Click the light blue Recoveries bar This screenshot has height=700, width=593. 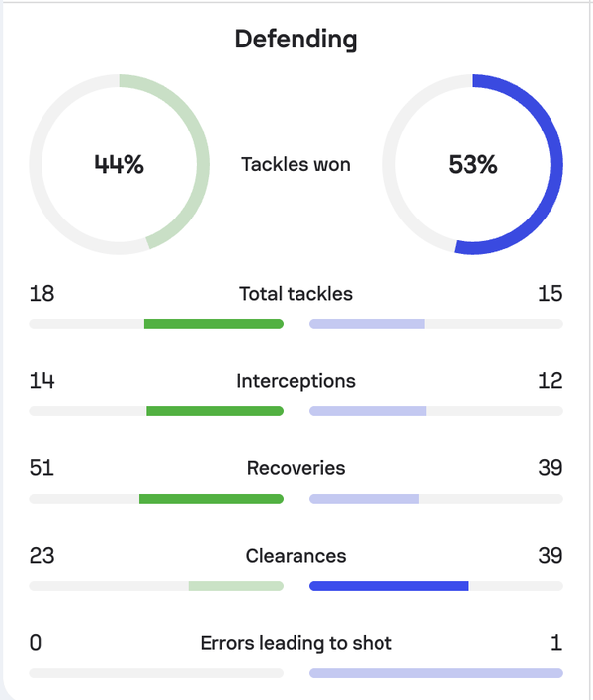[x=364, y=499]
